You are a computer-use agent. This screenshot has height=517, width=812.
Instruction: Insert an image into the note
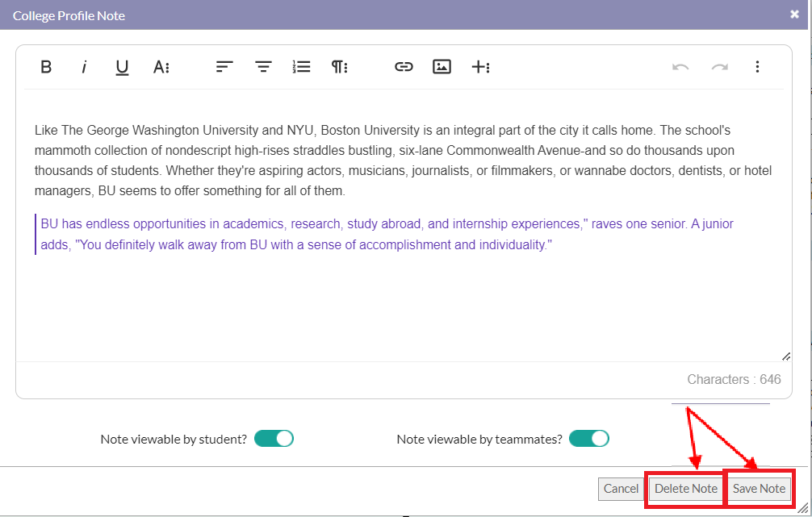pyautogui.click(x=442, y=67)
